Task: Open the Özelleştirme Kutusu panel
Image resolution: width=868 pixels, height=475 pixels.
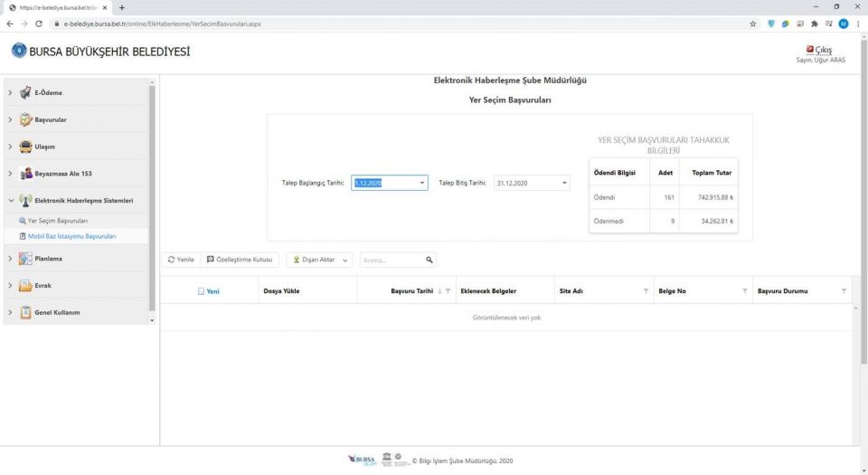Action: coord(240,260)
